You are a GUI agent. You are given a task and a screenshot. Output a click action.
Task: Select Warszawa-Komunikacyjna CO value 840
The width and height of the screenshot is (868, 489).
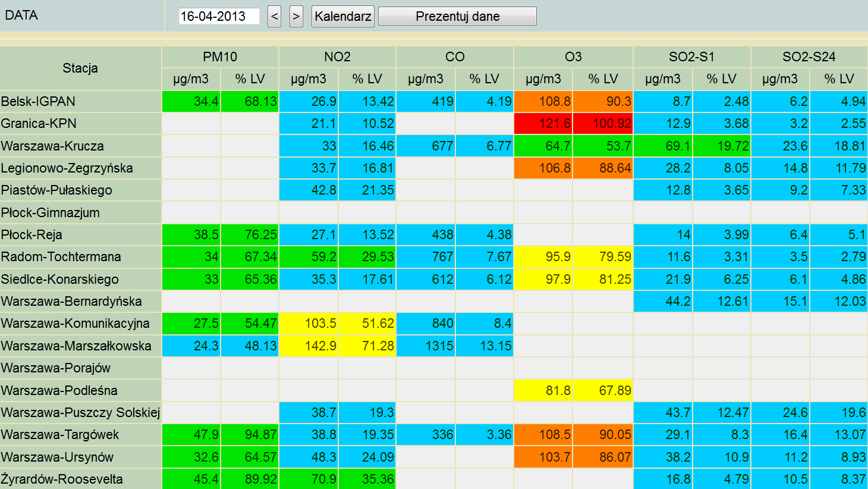pos(426,323)
